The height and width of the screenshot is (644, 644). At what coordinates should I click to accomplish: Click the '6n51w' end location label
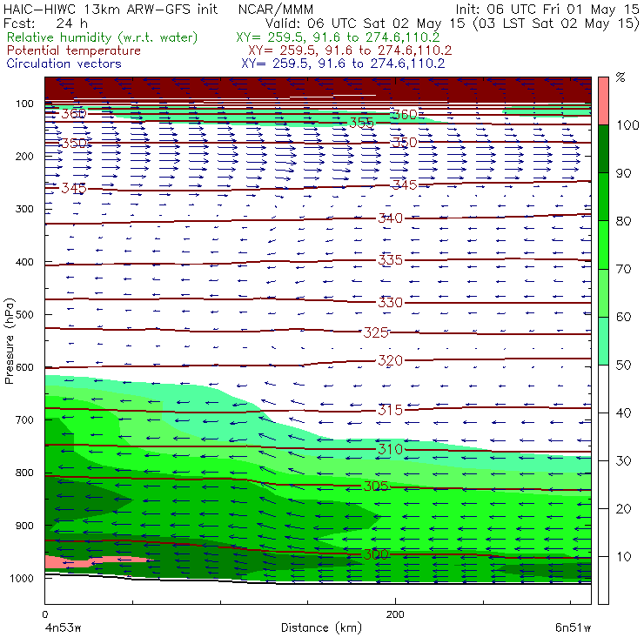(x=573, y=628)
